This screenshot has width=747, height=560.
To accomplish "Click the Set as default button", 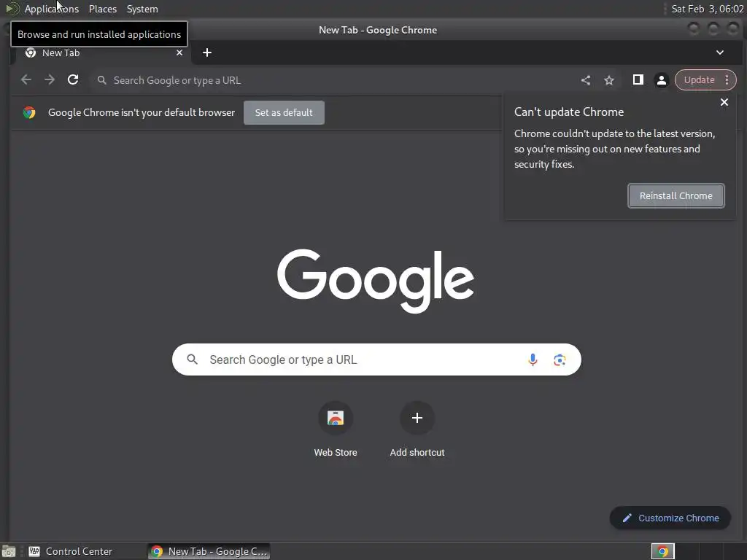I will [284, 112].
